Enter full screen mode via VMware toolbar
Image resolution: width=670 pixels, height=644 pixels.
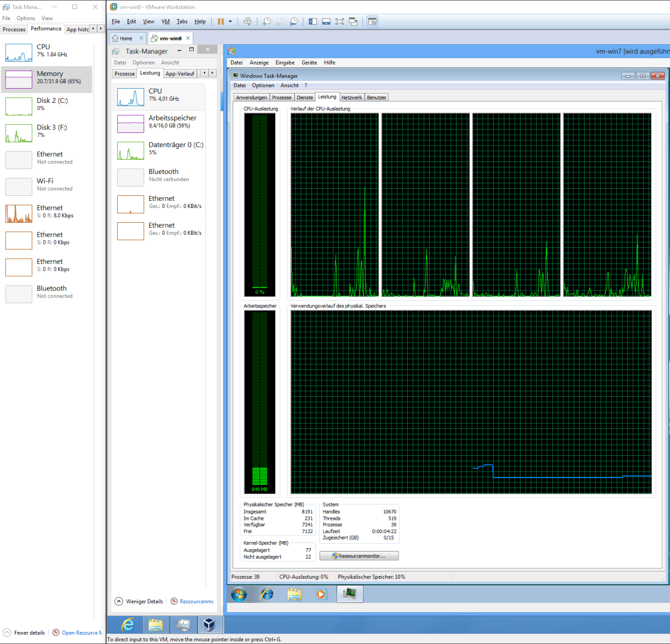[339, 21]
